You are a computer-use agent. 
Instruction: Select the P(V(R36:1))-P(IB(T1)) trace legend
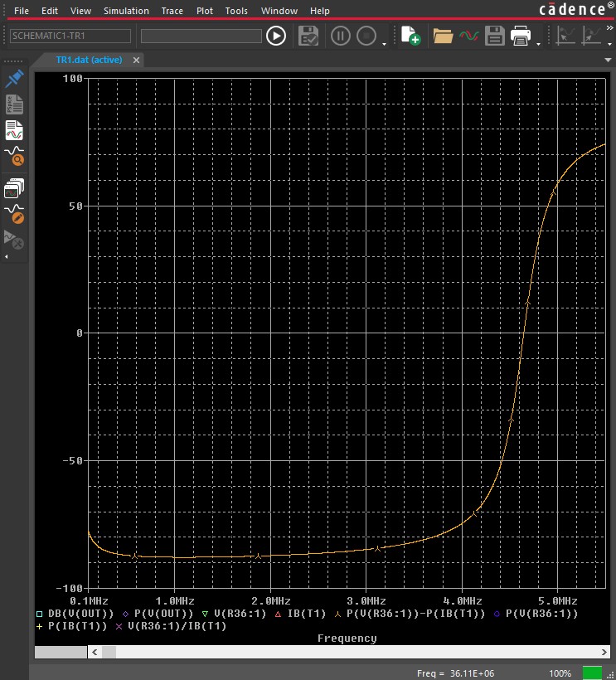(410, 614)
